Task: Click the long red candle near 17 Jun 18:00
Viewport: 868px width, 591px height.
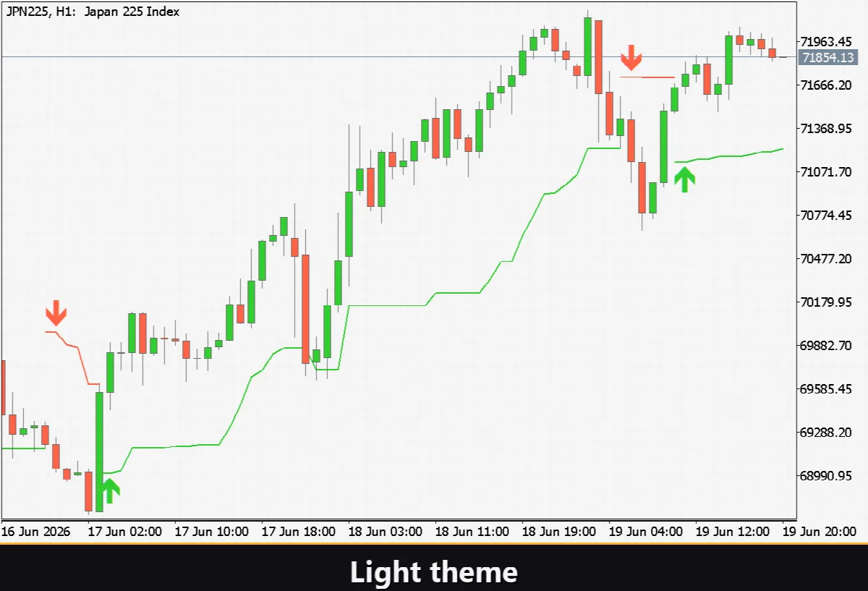Action: [x=305, y=307]
